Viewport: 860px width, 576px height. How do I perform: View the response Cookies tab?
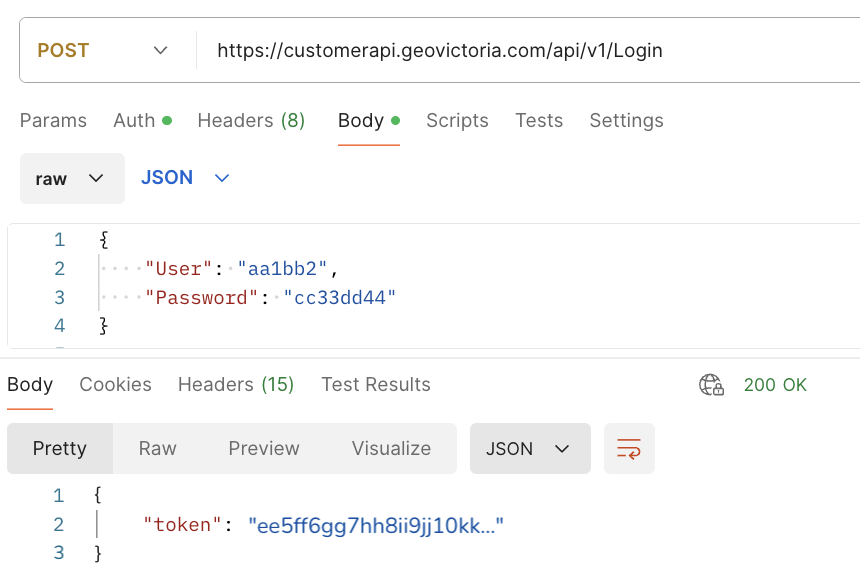click(115, 385)
